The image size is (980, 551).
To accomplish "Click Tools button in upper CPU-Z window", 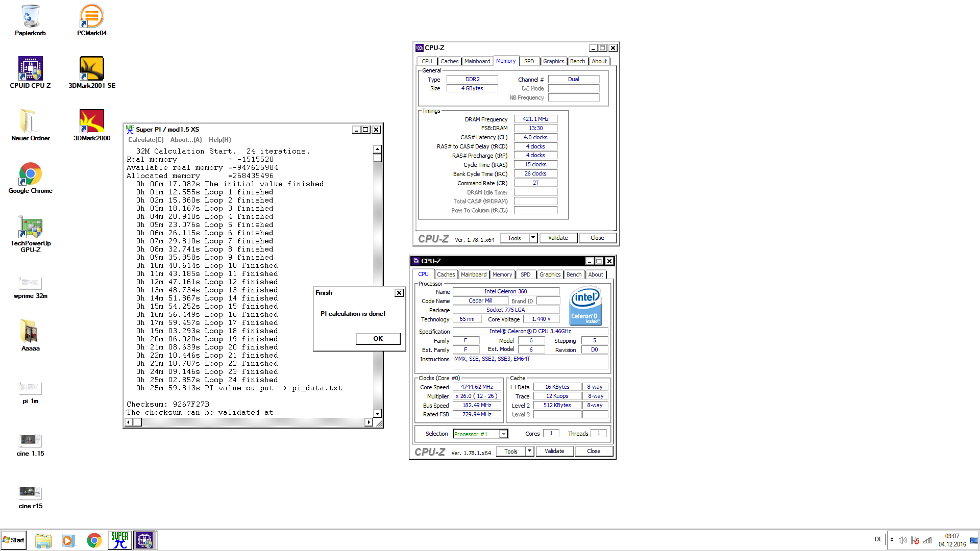I will pyautogui.click(x=514, y=238).
